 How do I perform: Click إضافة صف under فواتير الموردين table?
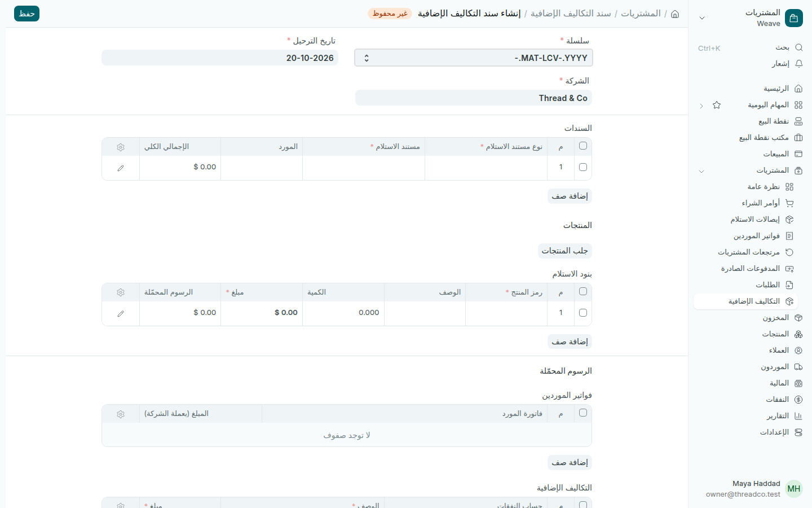(x=570, y=463)
